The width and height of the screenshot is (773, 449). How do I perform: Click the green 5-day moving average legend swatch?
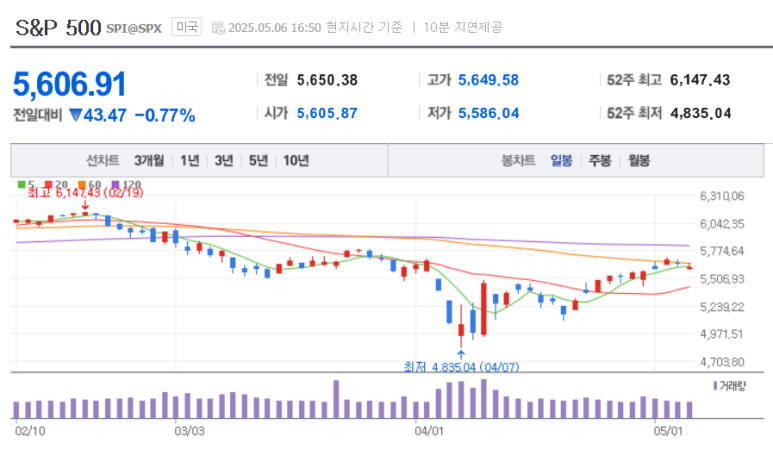21,184
